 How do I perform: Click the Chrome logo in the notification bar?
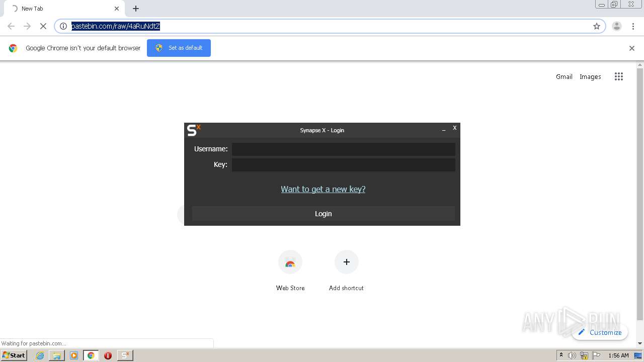[x=13, y=48]
